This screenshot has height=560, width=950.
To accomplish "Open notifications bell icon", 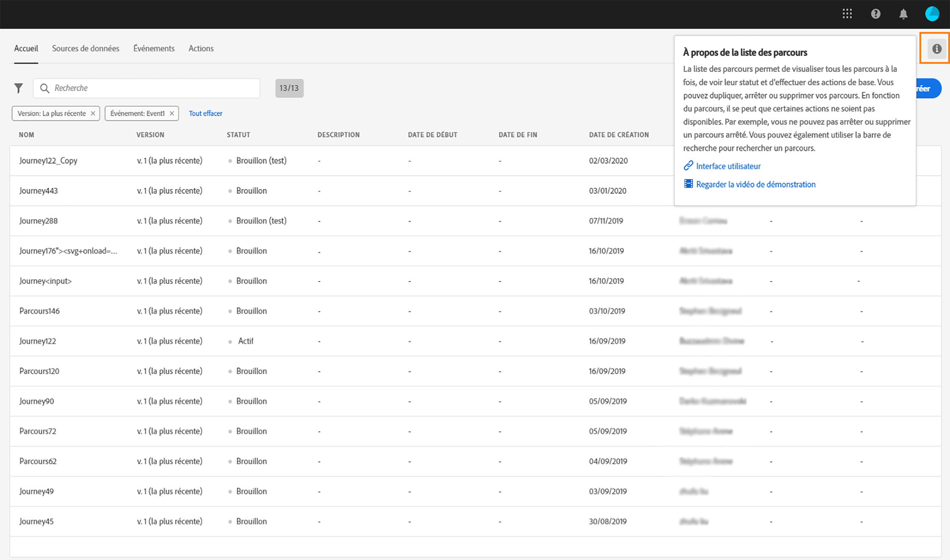I will [x=903, y=14].
